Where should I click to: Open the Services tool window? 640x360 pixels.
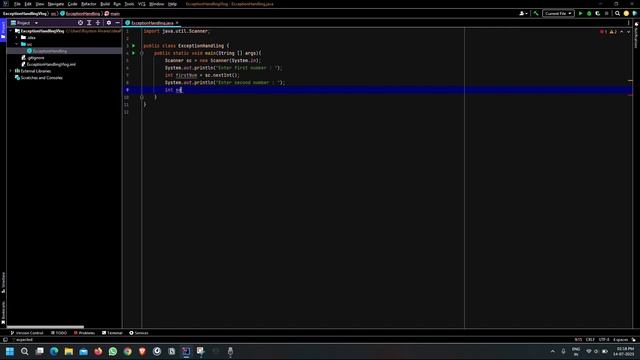coord(139,333)
